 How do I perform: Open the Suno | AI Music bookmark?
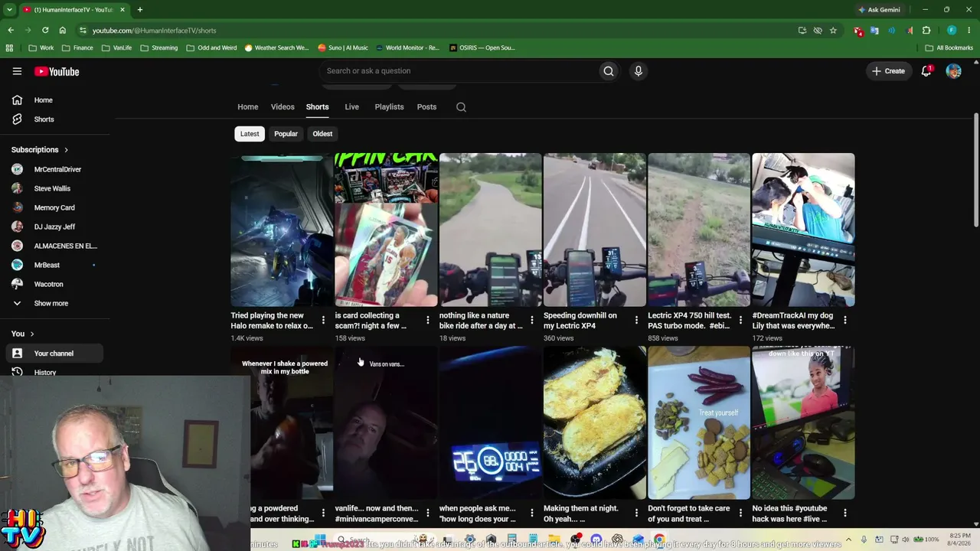coord(342,47)
